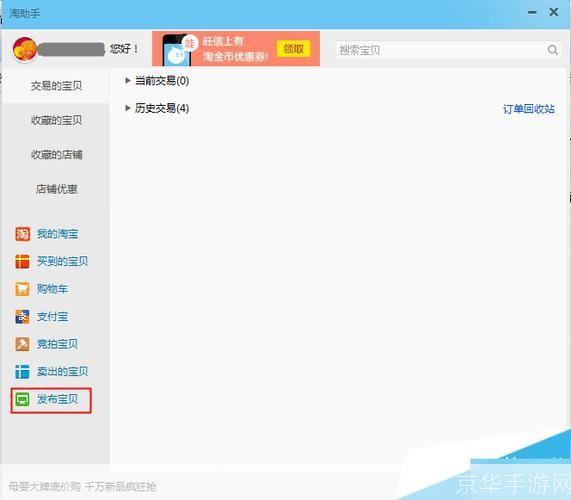
Task: Open the 支付宝 text link
Action: [52, 316]
